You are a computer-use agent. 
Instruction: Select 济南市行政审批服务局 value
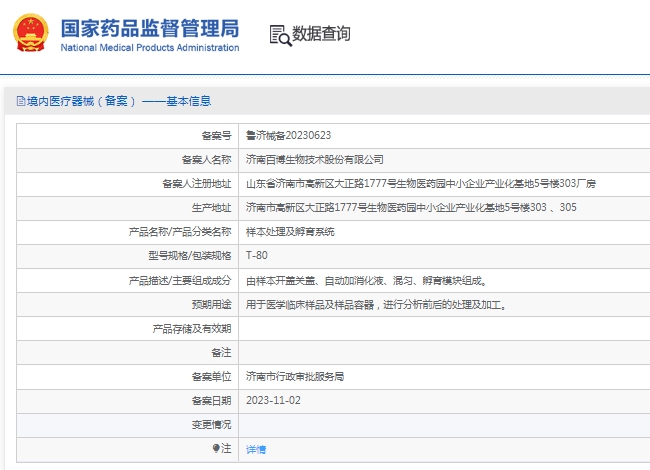(x=295, y=376)
